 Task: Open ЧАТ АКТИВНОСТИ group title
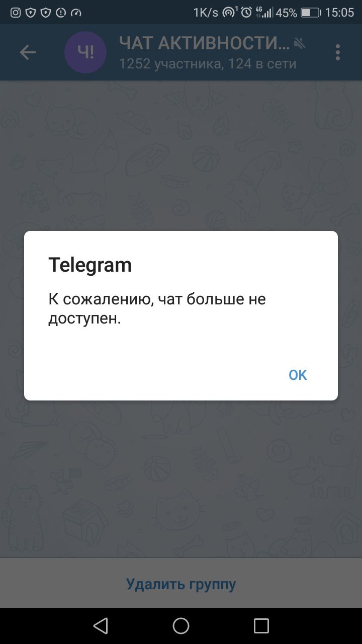point(205,44)
